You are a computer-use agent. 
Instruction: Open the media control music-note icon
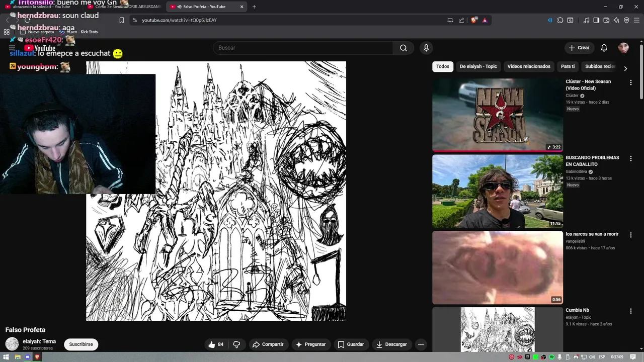[x=586, y=20]
